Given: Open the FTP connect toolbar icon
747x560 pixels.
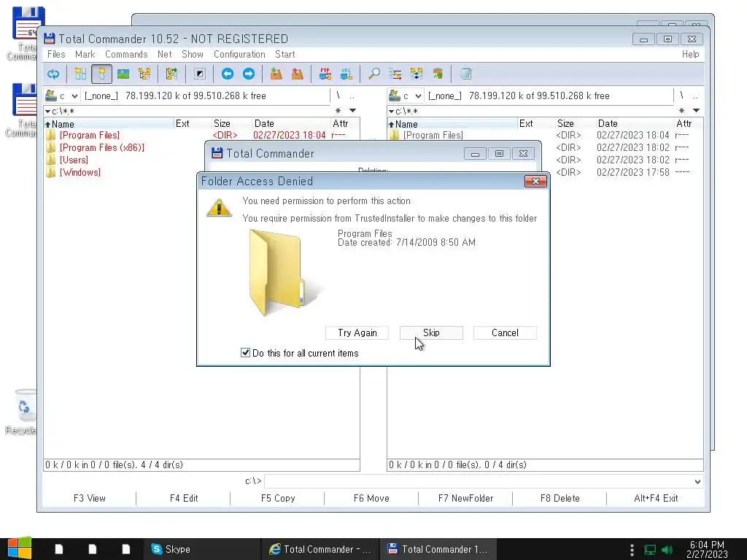Looking at the screenshot, I should coord(325,74).
